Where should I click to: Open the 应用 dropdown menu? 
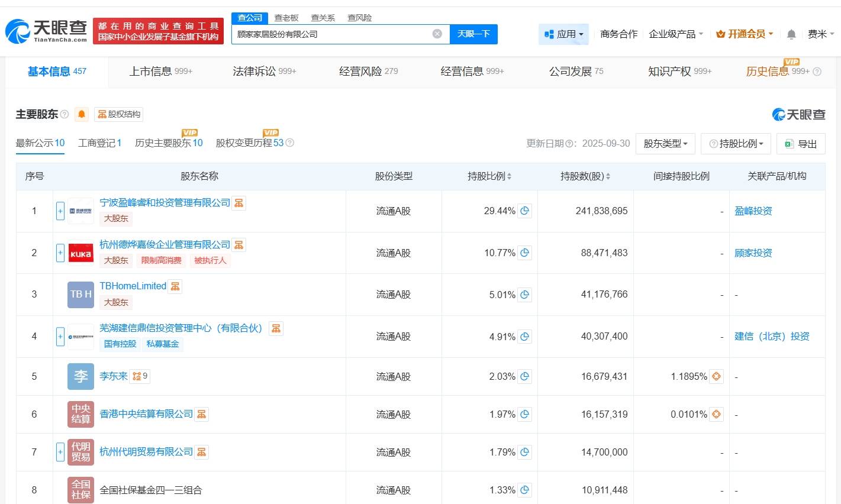(x=563, y=34)
